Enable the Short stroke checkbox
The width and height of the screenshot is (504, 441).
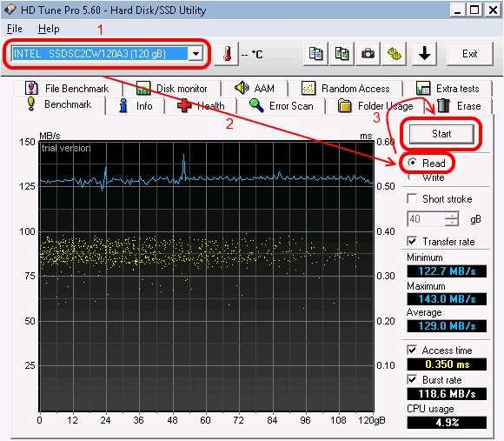[x=412, y=198]
